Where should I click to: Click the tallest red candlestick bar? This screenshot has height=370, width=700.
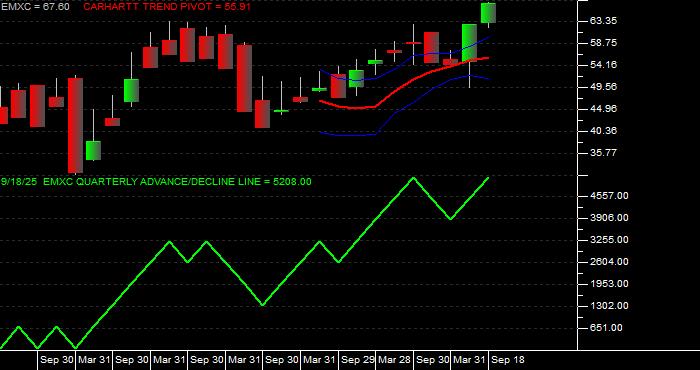(75, 125)
